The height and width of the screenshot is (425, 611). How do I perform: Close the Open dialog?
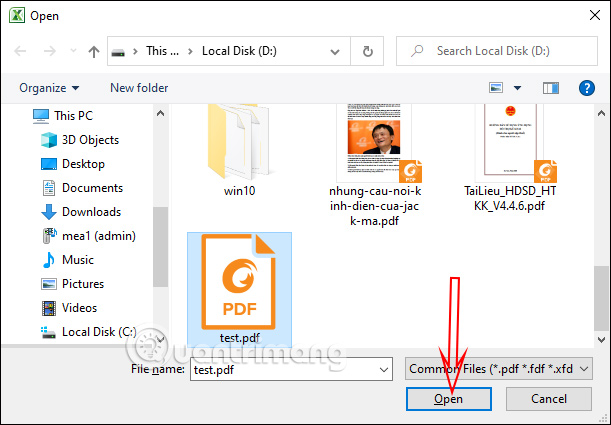[x=595, y=16]
